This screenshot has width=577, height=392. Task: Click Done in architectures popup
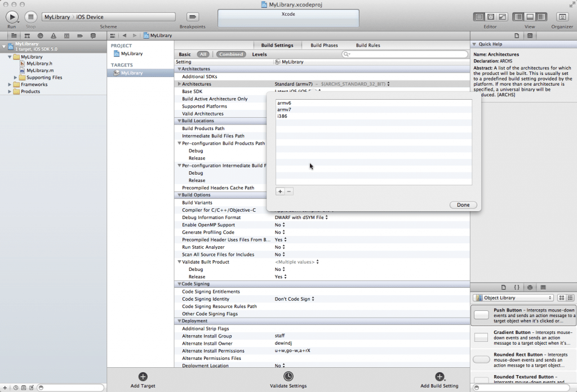[463, 205]
